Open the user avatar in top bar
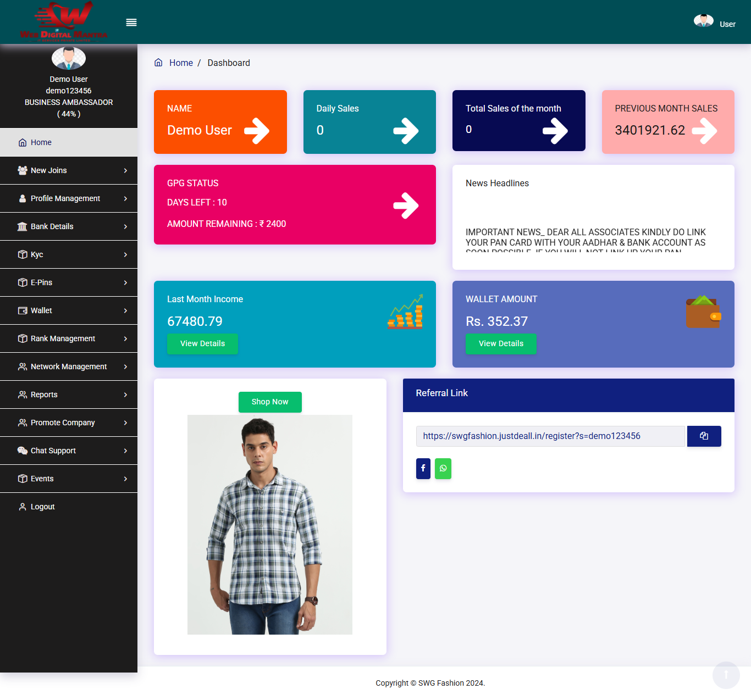751x700 pixels. pyautogui.click(x=703, y=21)
